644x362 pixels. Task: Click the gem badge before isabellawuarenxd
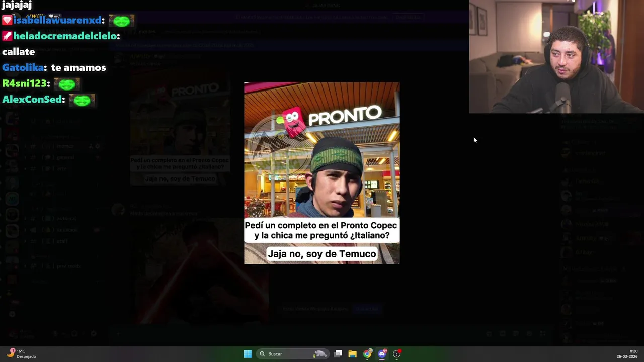point(7,20)
